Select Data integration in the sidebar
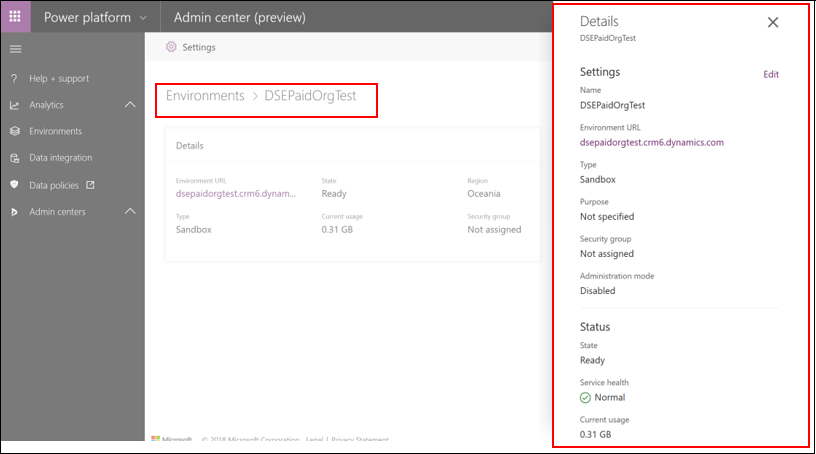816x454 pixels. click(x=60, y=158)
